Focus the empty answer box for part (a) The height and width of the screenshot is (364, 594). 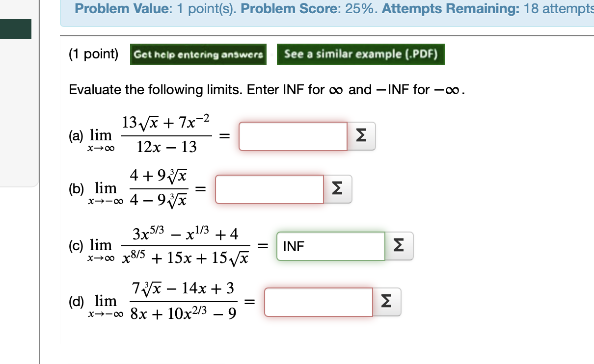(293, 136)
